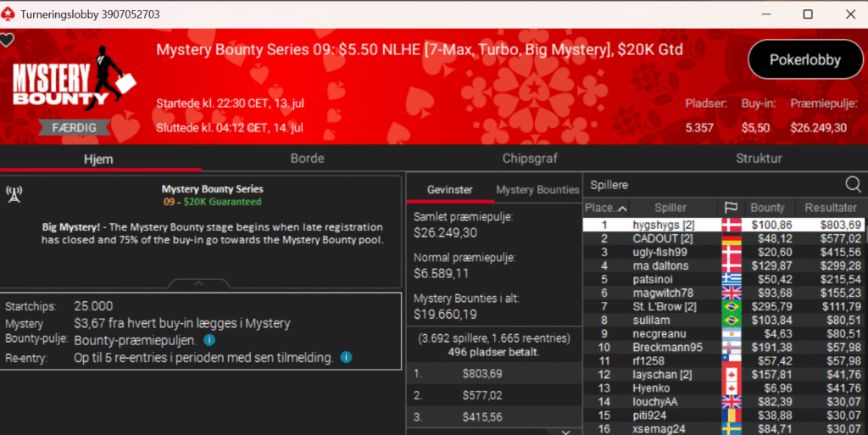Click the $191,38 bounty value
This screenshot has height=435, width=868.
tap(771, 348)
